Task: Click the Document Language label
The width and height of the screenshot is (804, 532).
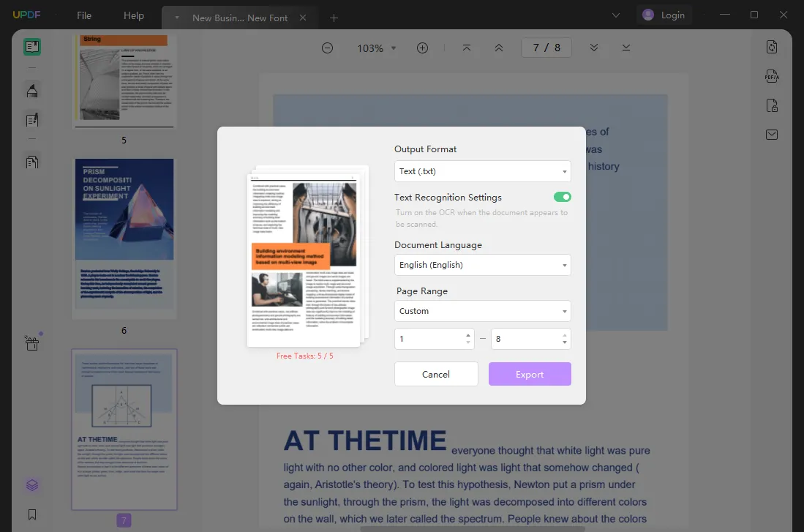Action: 438,244
